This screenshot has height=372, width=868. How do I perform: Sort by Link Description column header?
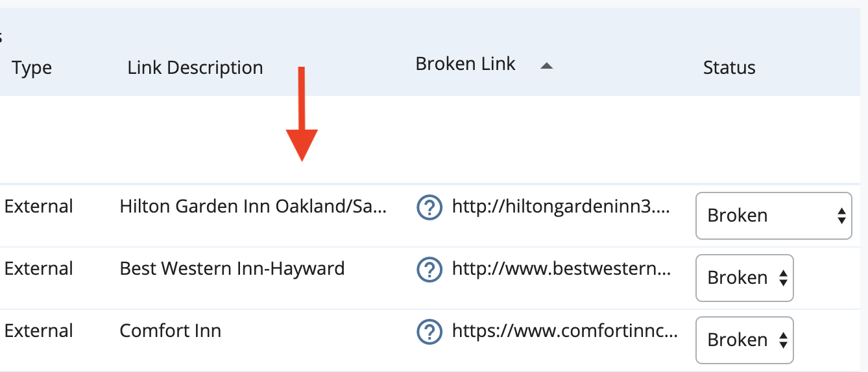pyautogui.click(x=195, y=67)
